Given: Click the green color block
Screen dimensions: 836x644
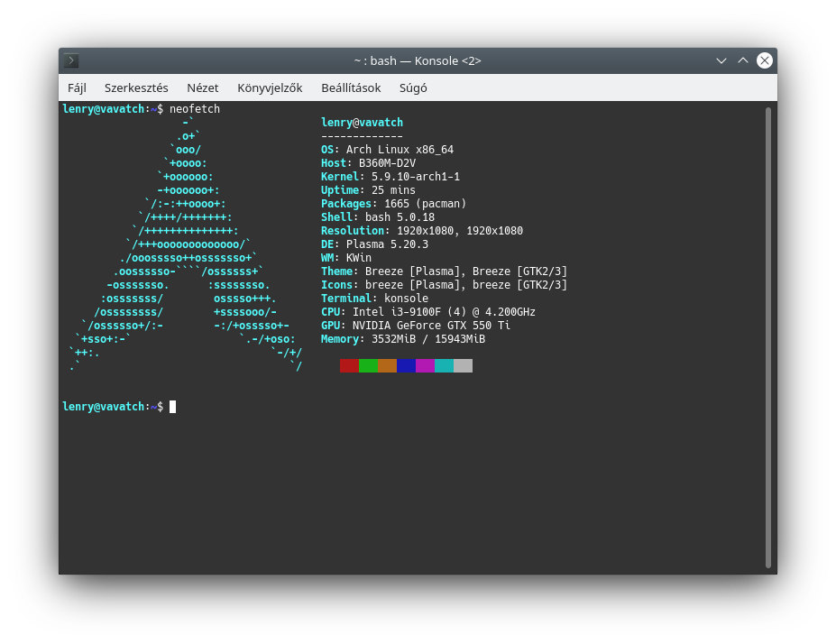Looking at the screenshot, I should click(x=369, y=365).
